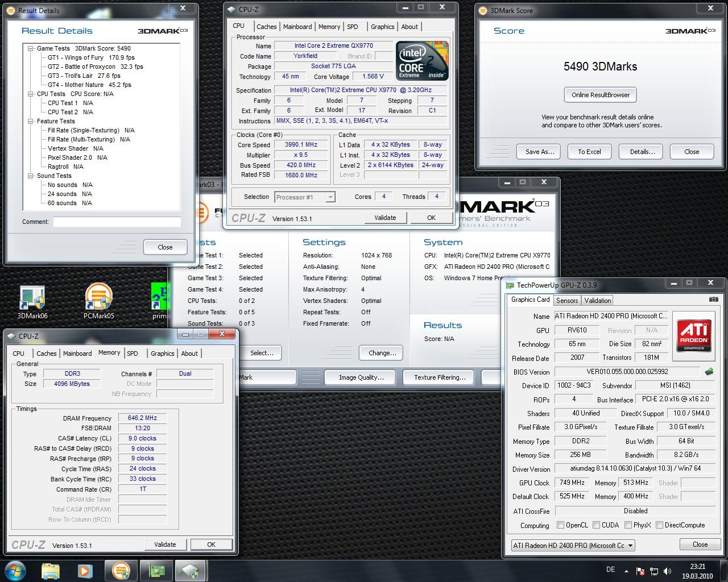Click Details in 3DMark Score window

tap(642, 152)
